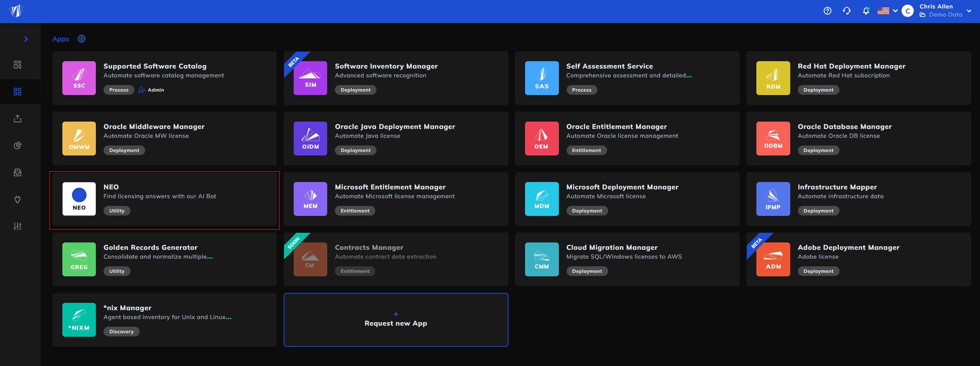This screenshot has width=980, height=366.
Task: Launch the OEM app icon
Action: pyautogui.click(x=542, y=139)
